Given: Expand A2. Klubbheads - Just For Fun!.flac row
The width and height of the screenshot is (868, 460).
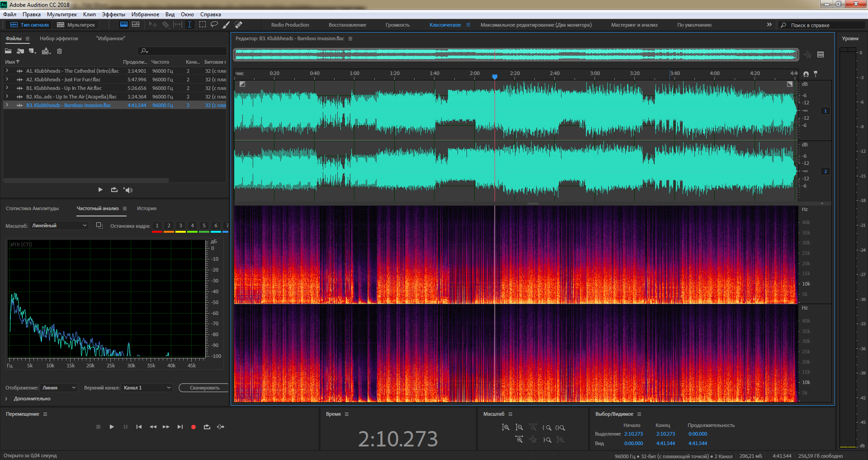Looking at the screenshot, I should pos(7,80).
